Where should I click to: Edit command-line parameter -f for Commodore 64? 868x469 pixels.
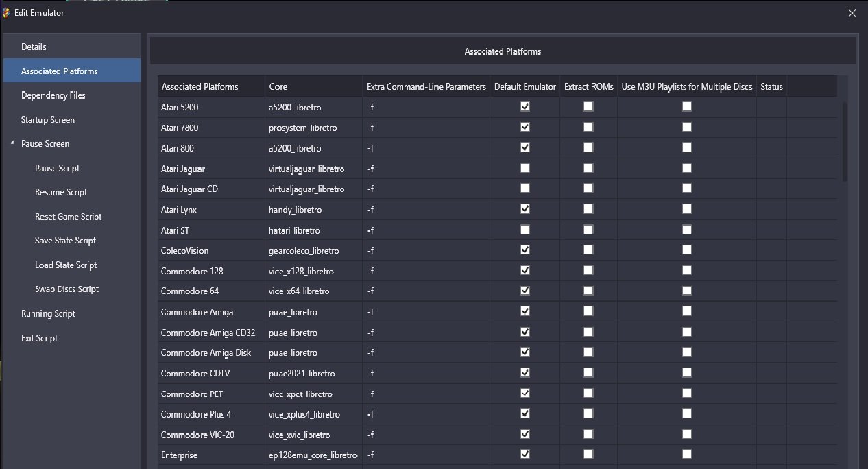point(426,291)
